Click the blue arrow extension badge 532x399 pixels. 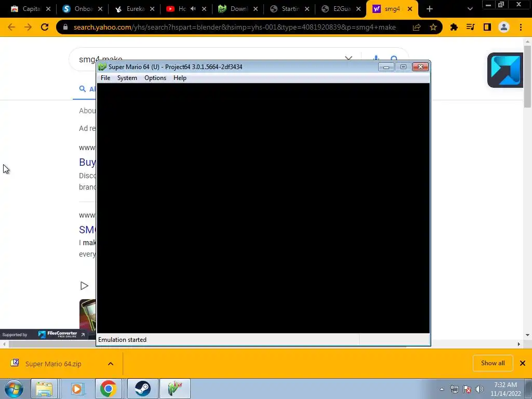click(506, 70)
